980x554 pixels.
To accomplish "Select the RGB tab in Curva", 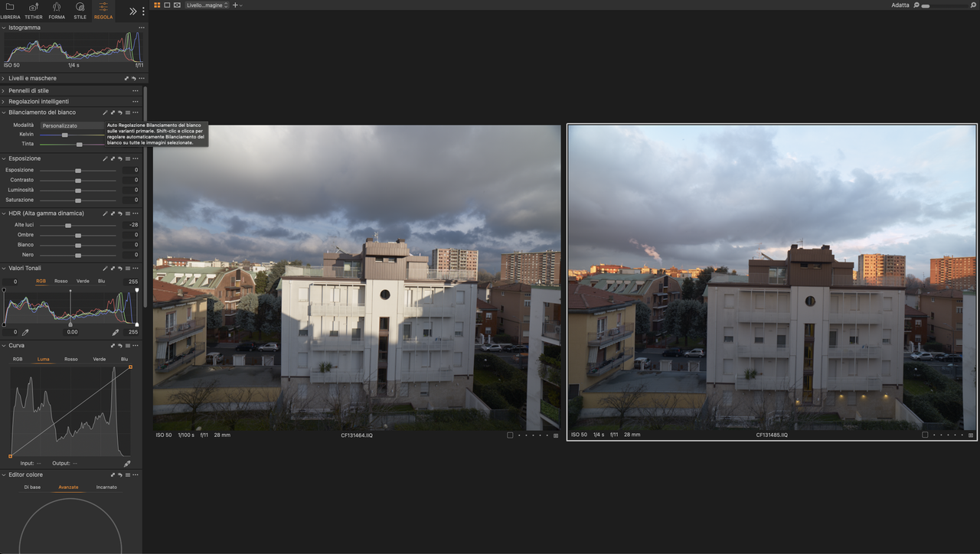I will 17,359.
